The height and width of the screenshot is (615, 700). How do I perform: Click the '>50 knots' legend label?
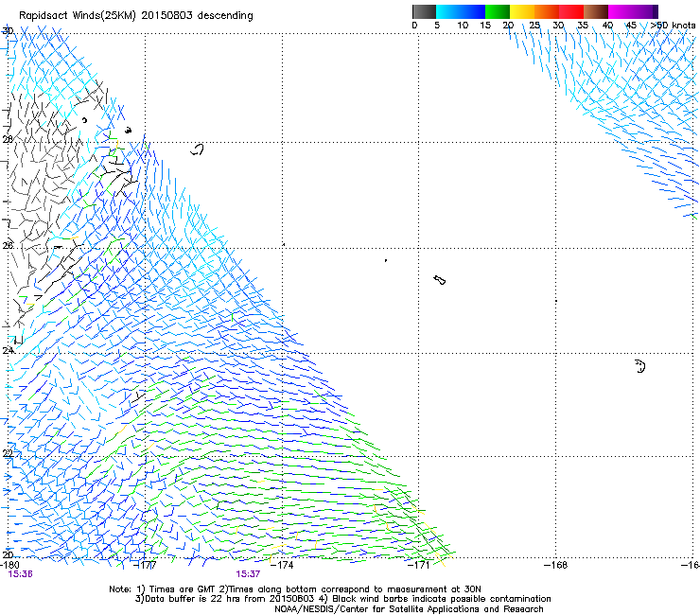(x=673, y=26)
